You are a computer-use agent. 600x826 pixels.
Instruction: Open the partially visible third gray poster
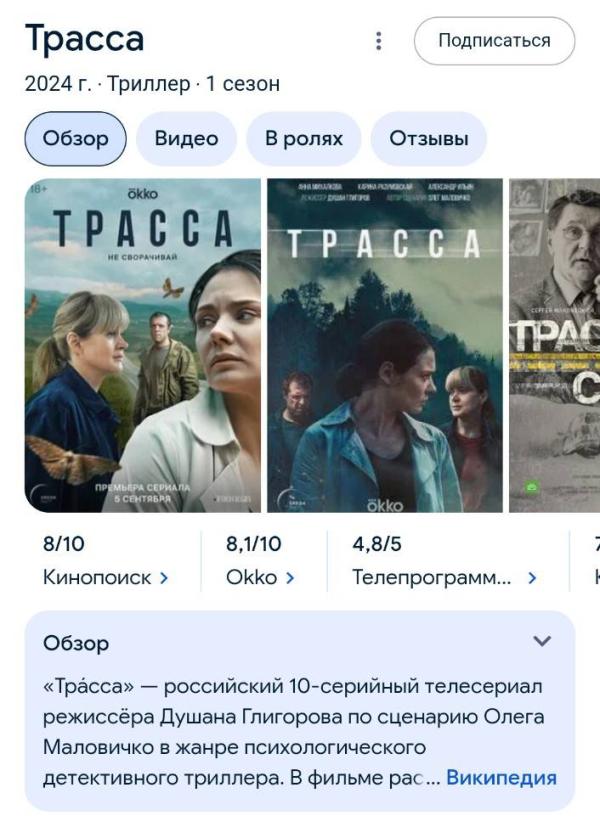tap(555, 346)
